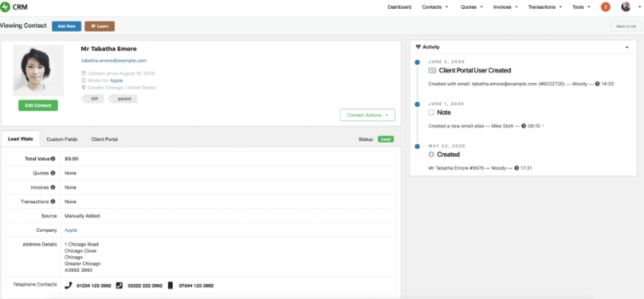
Task: Click the work phone icon before 02222 222 3992
Action: (x=119, y=285)
